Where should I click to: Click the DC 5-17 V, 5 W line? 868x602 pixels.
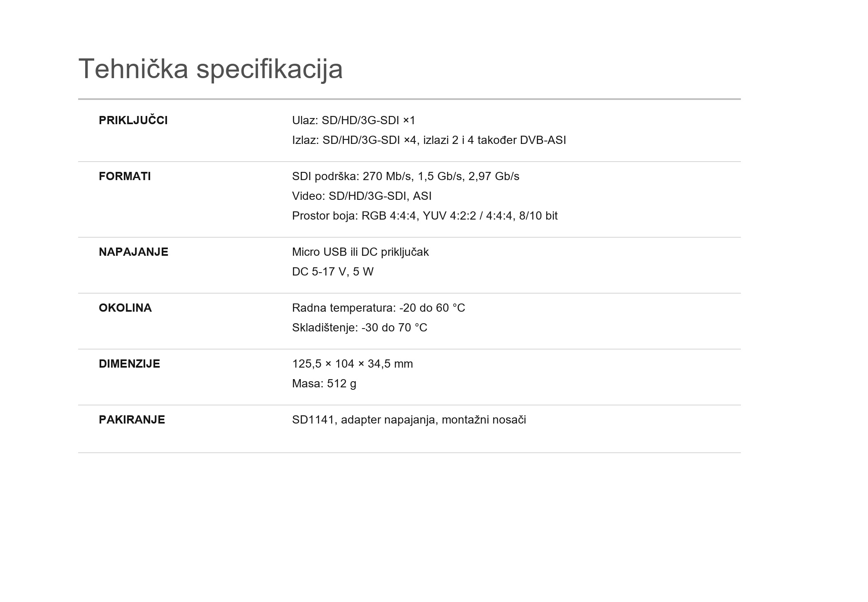[x=332, y=272]
